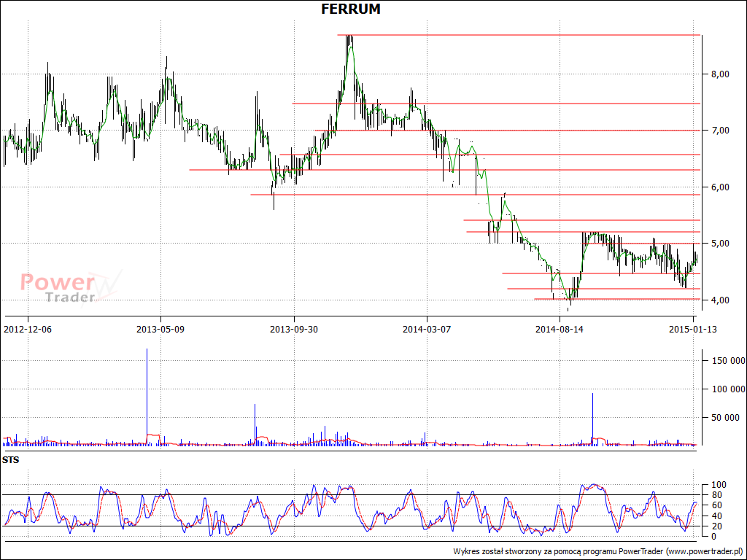Click the STS indicator label
Viewport: 747px width, 560px height.
(10, 460)
